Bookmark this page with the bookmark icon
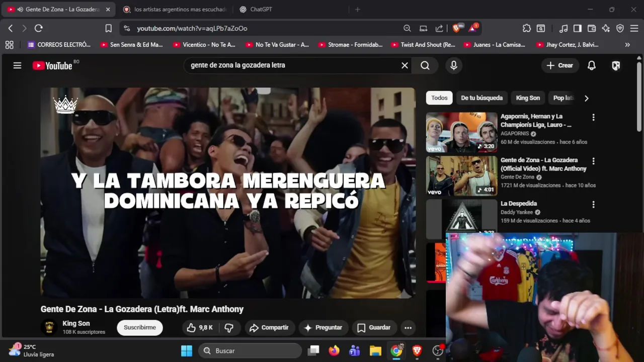Image resolution: width=644 pixels, height=362 pixels. (108, 29)
